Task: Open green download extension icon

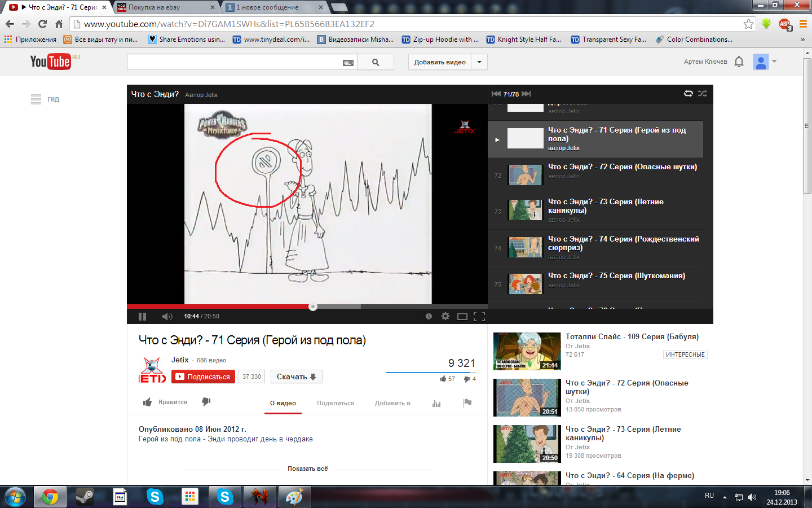Action: [766, 24]
